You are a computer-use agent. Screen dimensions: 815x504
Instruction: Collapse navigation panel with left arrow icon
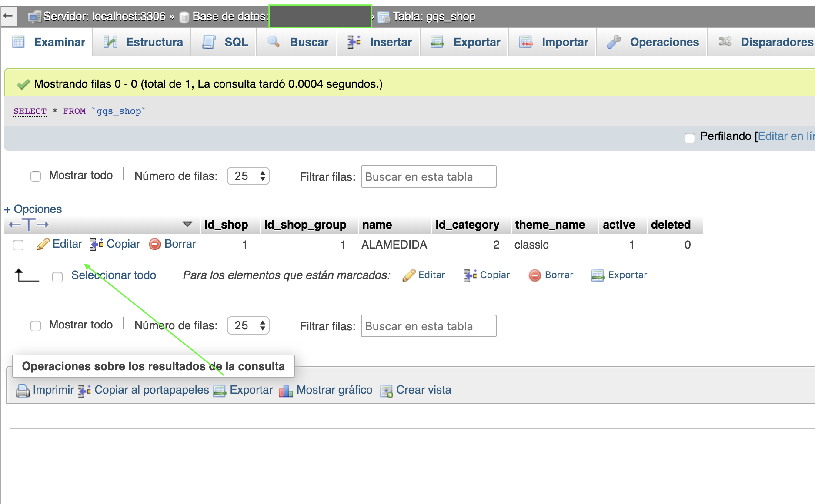coord(8,17)
